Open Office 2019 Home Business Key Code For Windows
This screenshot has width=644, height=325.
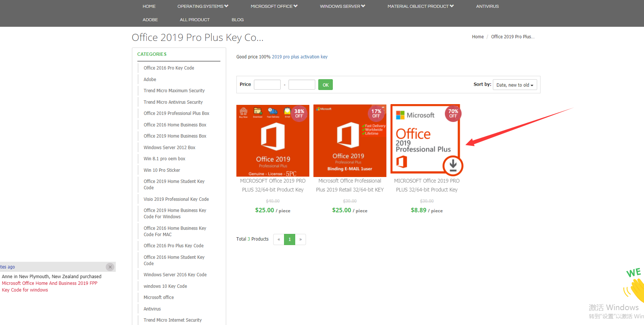point(175,213)
